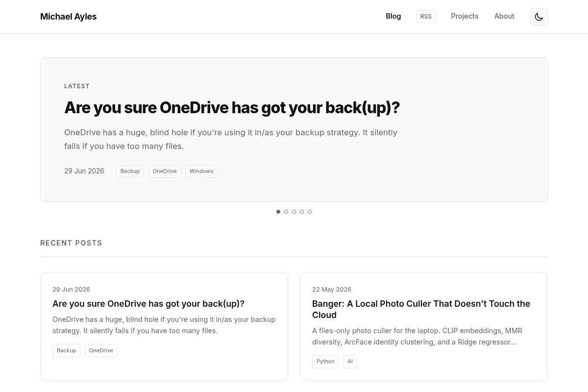Viewport: 588px width, 392px height.
Task: Select the Windows tag in the featured post
Action: click(201, 171)
